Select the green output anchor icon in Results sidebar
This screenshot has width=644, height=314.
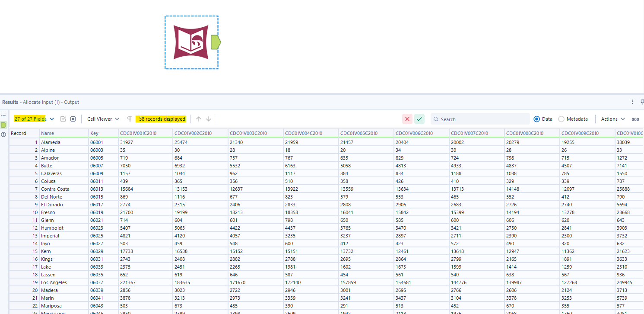[x=3, y=125]
